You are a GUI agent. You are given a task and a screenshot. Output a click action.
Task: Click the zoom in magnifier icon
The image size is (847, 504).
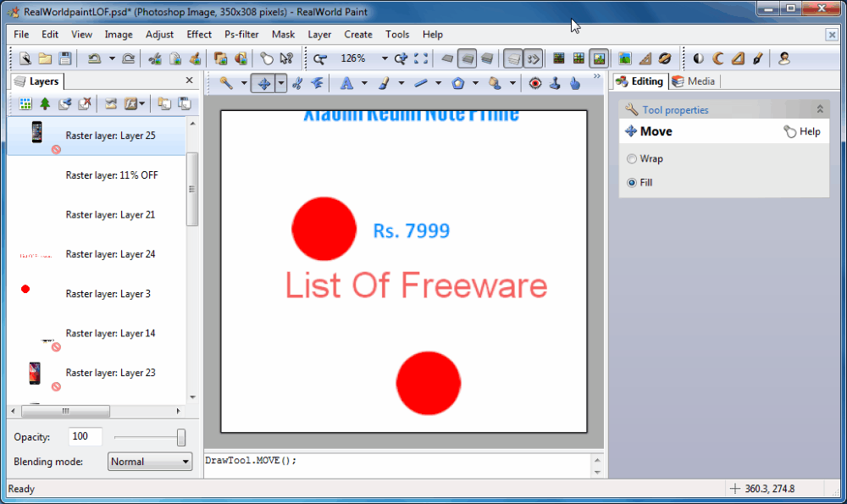[401, 58]
